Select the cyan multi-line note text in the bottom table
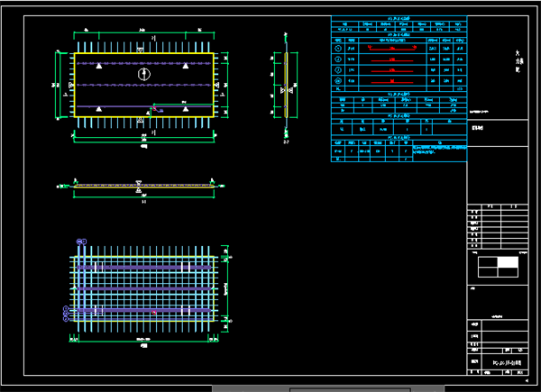The image size is (541, 392). click(440, 150)
